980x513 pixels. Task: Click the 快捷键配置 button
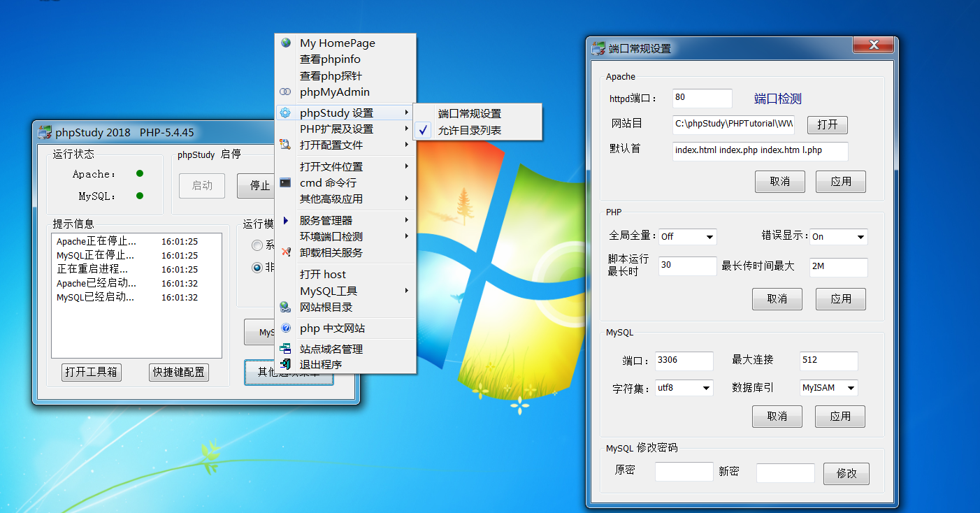click(178, 373)
